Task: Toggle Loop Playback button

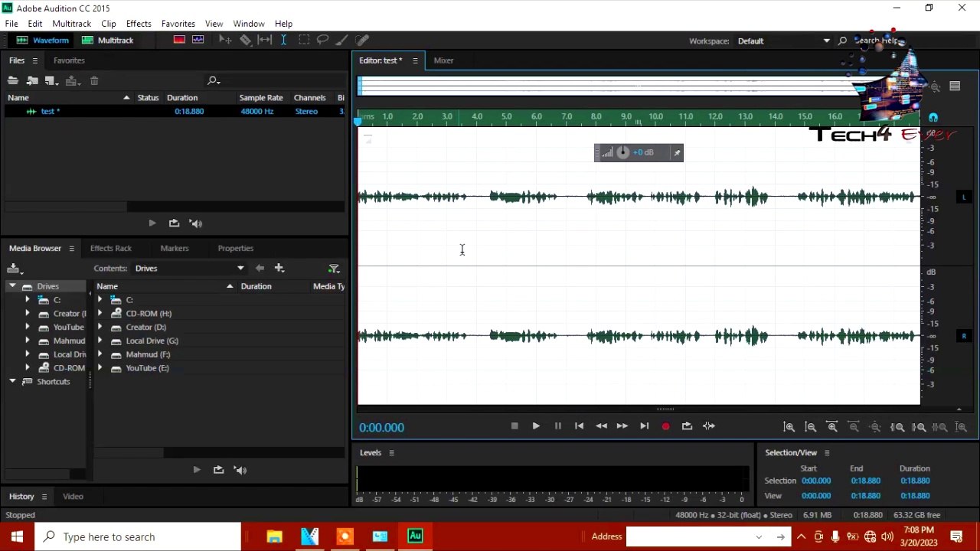Action: (687, 426)
